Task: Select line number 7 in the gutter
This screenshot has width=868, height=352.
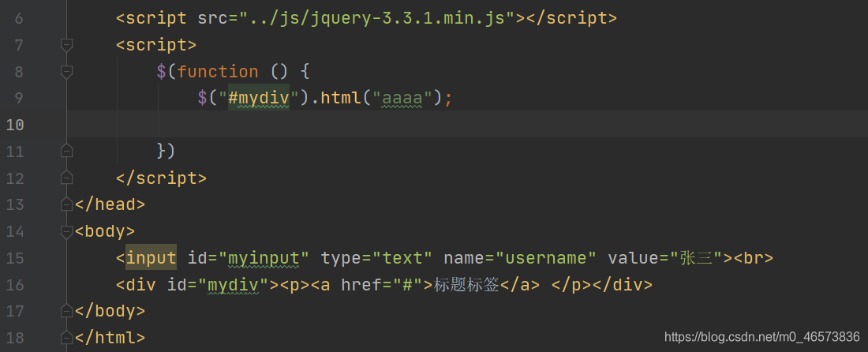Action: 18,45
